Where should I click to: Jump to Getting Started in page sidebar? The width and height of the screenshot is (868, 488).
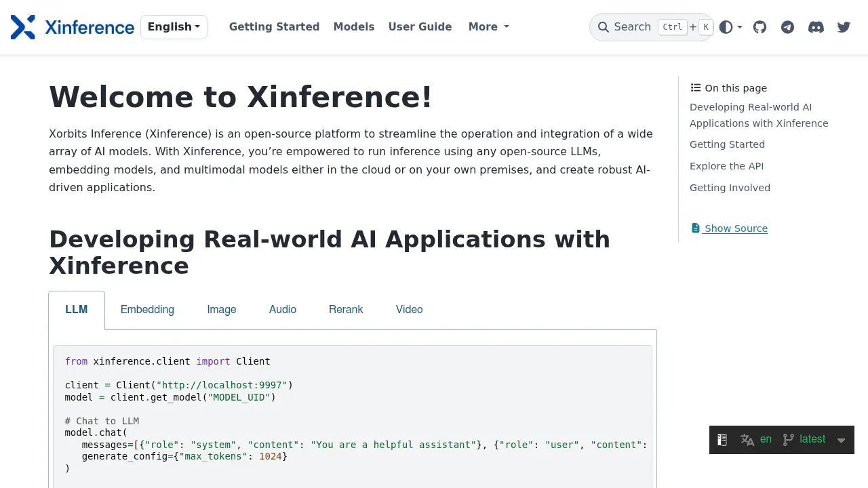point(727,144)
